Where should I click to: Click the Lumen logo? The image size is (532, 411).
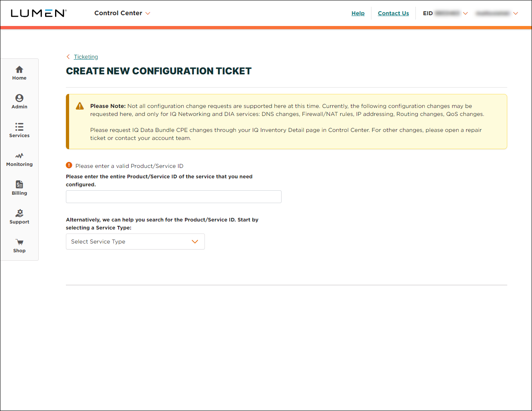pos(39,13)
